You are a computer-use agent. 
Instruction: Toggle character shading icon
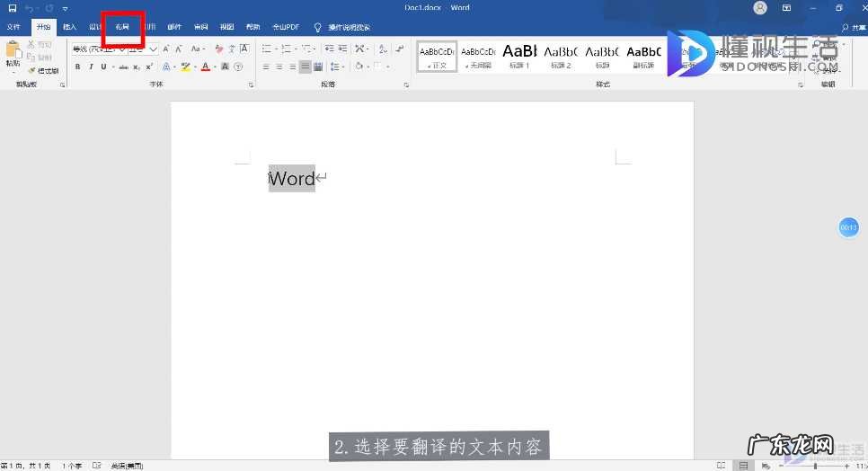[225, 67]
